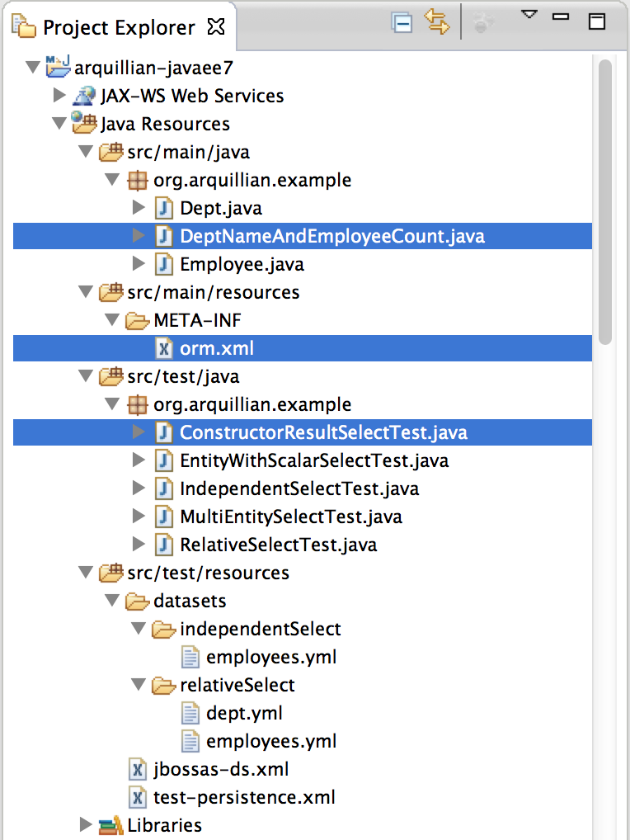630x840 pixels.
Task: Close the Project Explorer tab
Action: pyautogui.click(x=216, y=27)
